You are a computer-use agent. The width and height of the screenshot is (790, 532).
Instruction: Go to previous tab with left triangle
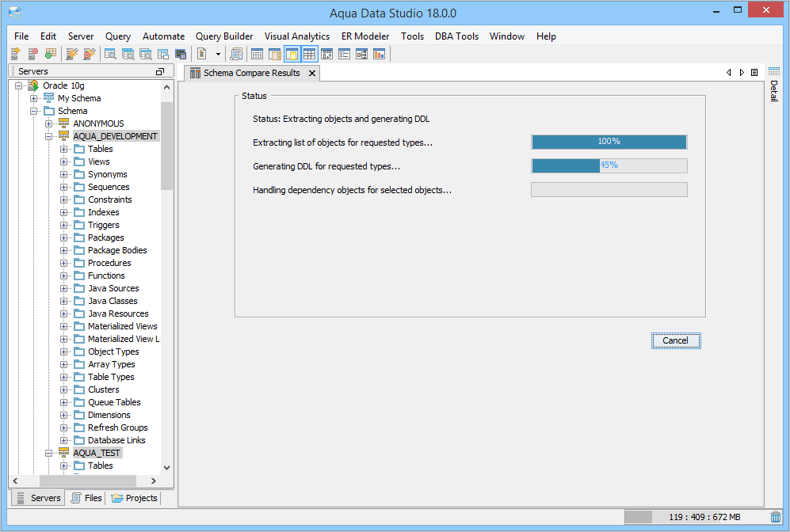tap(728, 73)
